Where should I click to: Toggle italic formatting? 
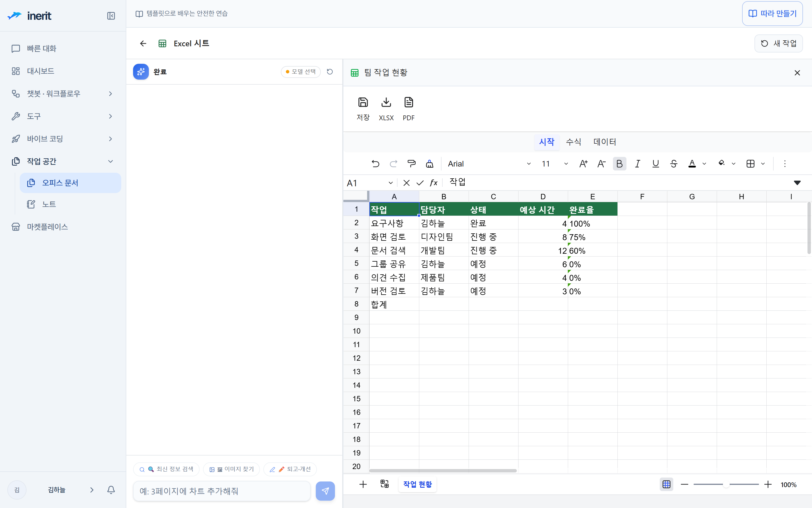(x=637, y=164)
